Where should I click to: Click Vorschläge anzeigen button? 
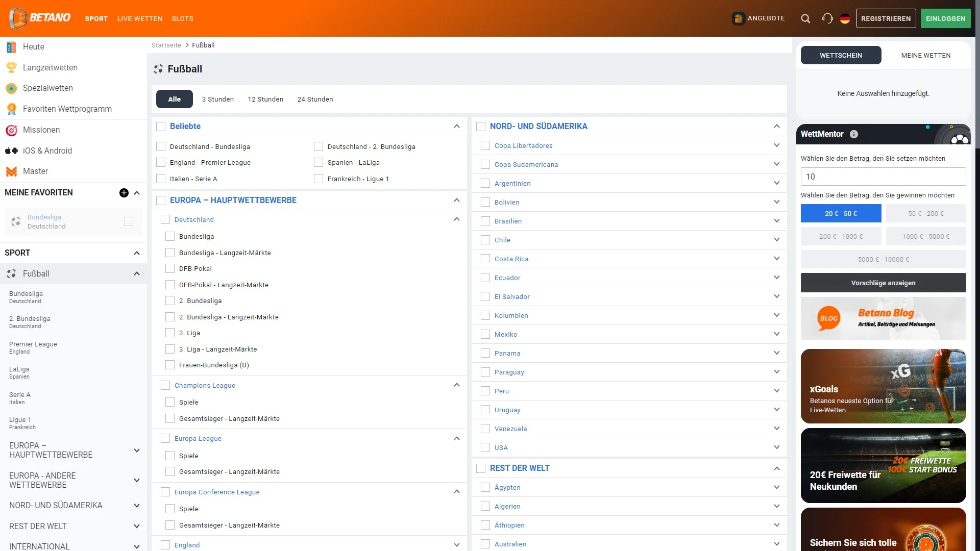pos(884,283)
